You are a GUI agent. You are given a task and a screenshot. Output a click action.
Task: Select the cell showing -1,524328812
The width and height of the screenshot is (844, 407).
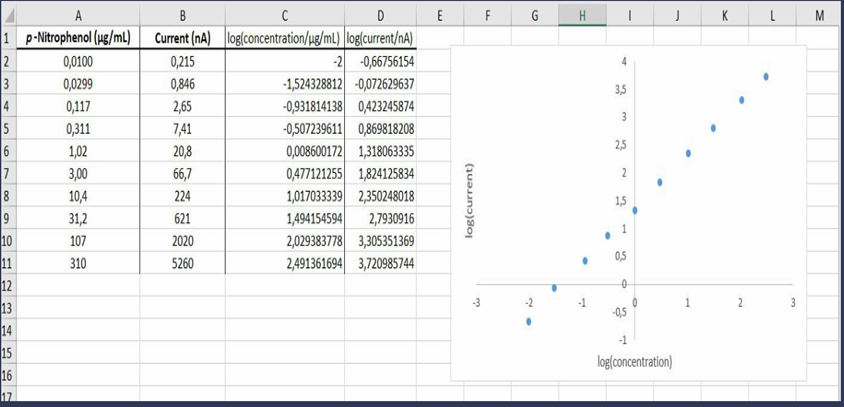coord(285,84)
